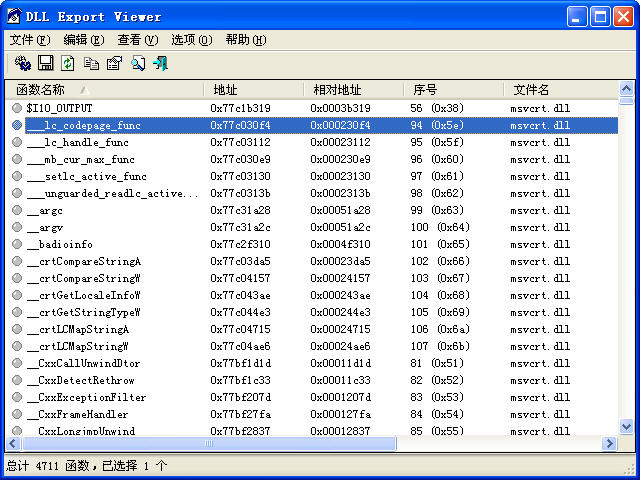Maximize the DLL Export Viewer window
This screenshot has height=480, width=640.
click(x=600, y=17)
